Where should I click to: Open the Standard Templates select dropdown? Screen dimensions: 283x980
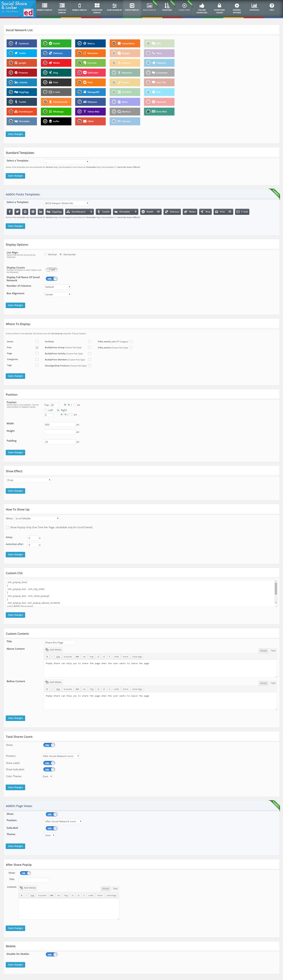click(x=67, y=162)
